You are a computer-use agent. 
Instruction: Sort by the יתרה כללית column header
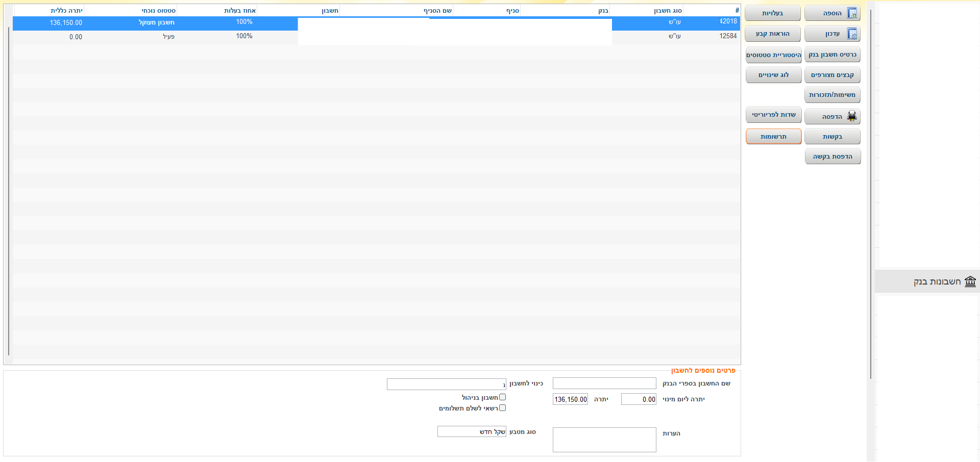(x=48, y=11)
